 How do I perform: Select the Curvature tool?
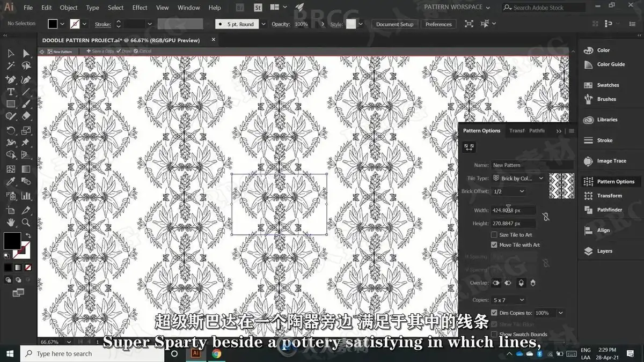tap(26, 79)
